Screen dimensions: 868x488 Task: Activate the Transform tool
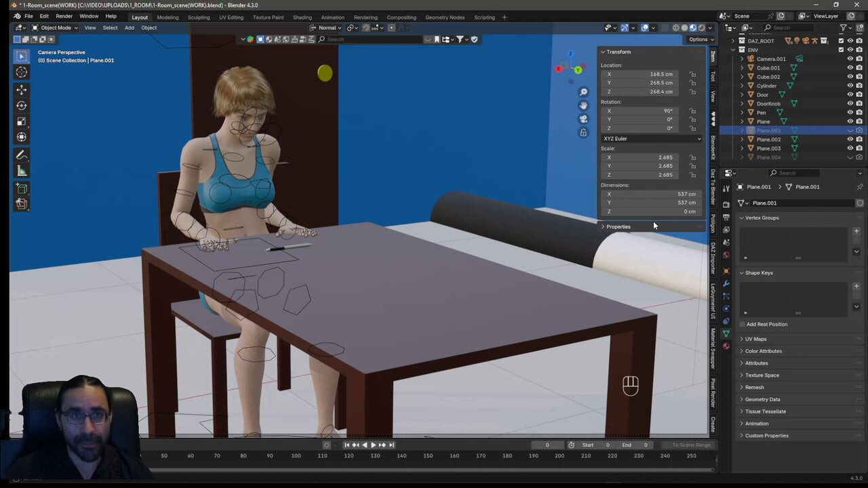point(22,137)
